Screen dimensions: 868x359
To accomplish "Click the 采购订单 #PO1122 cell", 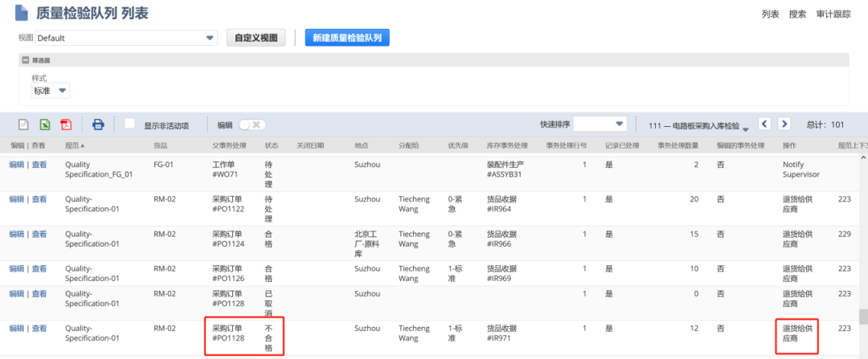I will pos(228,204).
